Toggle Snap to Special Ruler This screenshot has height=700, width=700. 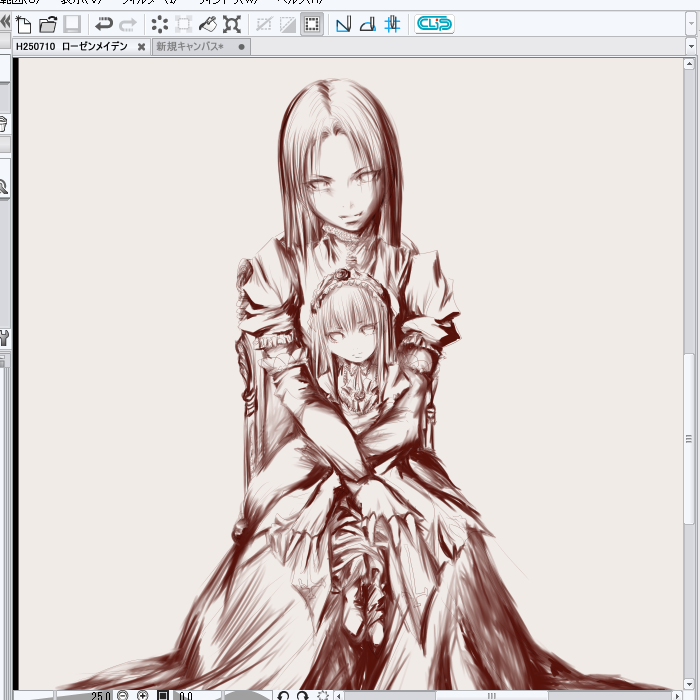point(368,24)
